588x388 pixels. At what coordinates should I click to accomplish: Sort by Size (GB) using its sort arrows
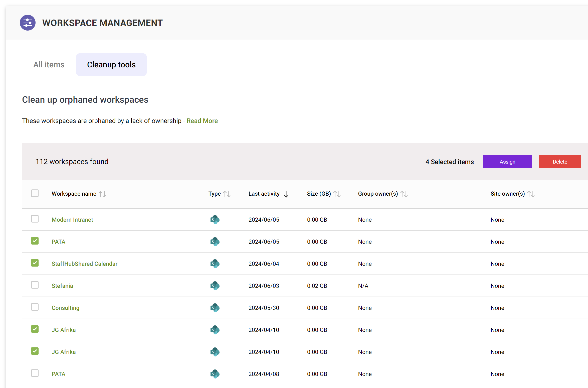337,194
